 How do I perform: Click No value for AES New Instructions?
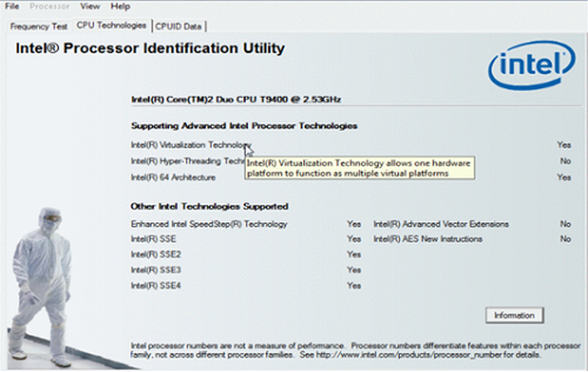[x=566, y=239]
